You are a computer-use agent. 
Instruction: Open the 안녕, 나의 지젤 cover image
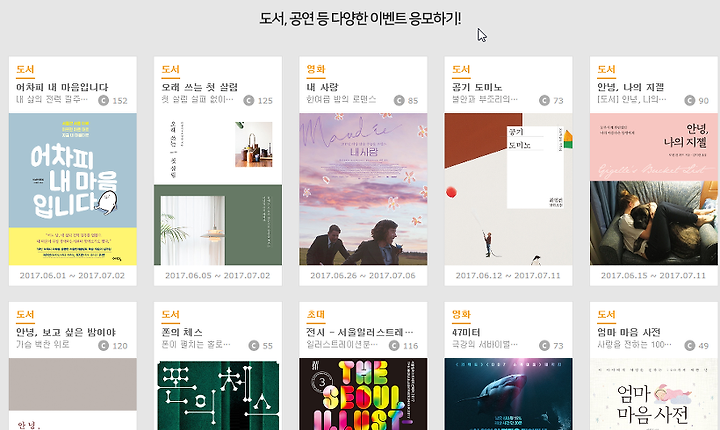654,189
